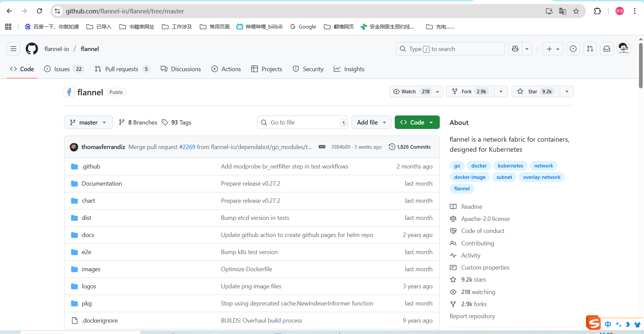Click the .github folder icon
The width and height of the screenshot is (644, 334).
click(x=74, y=166)
